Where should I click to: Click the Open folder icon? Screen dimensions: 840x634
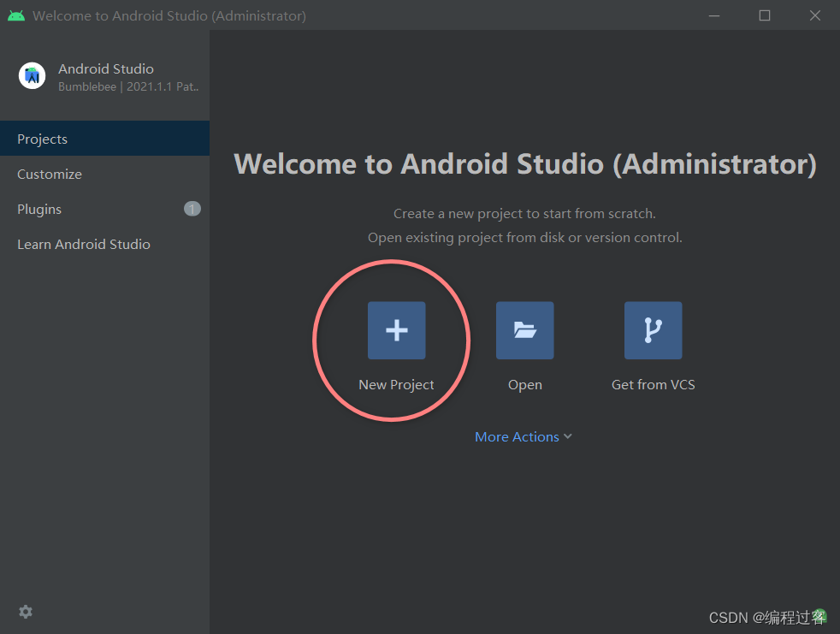tap(524, 330)
